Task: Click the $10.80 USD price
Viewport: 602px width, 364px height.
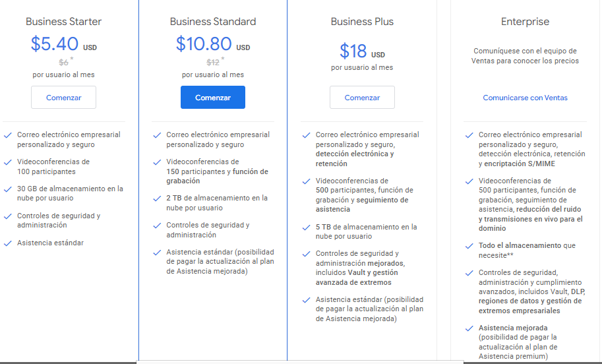Action: [x=204, y=44]
